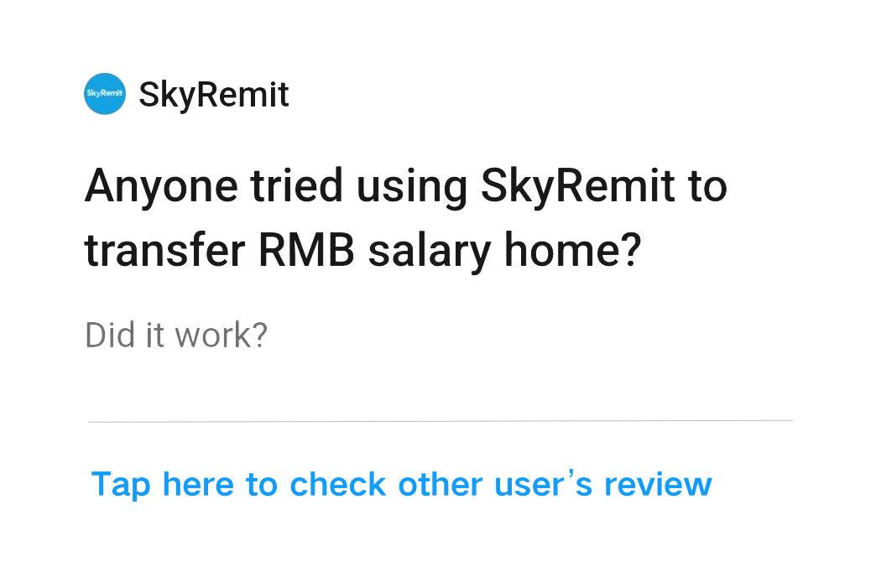Select the word "SkyRemit" in the headline
The image size is (881, 588).
(x=578, y=186)
